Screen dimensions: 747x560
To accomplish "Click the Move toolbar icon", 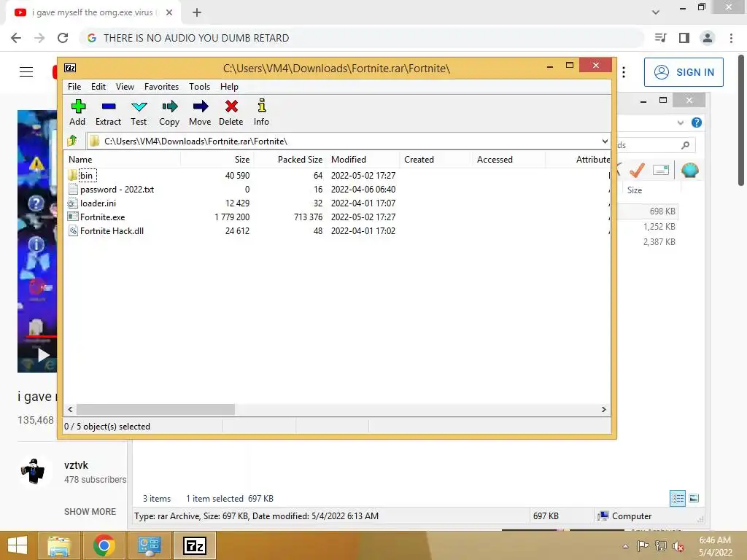I will click(x=200, y=112).
